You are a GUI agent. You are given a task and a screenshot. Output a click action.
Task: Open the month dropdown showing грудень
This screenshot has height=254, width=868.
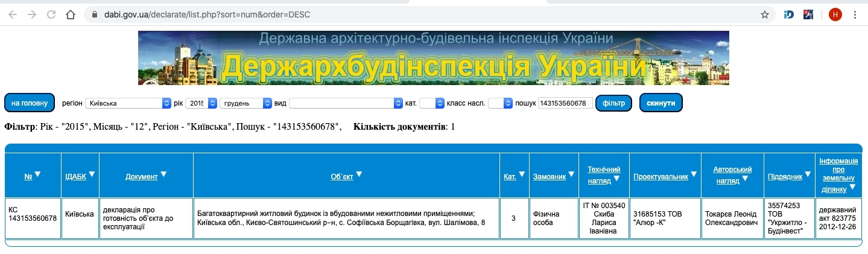(x=246, y=103)
